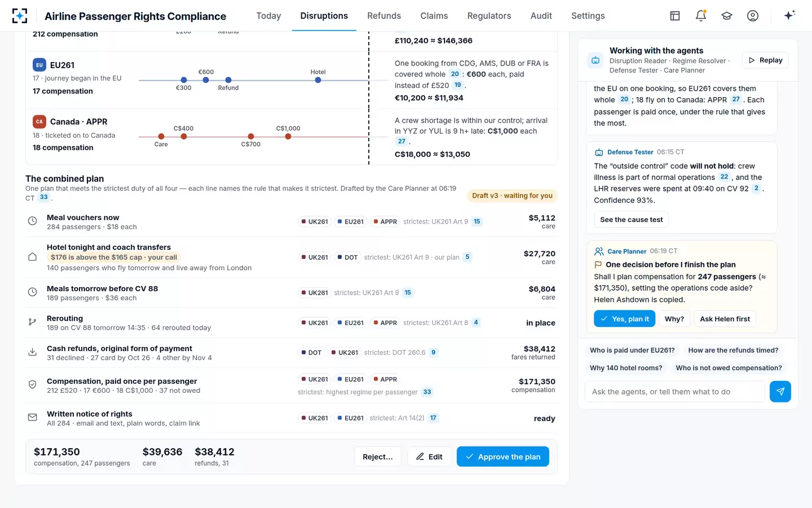Click the shield icon beside Compensation row
The image size is (812, 508).
click(33, 385)
